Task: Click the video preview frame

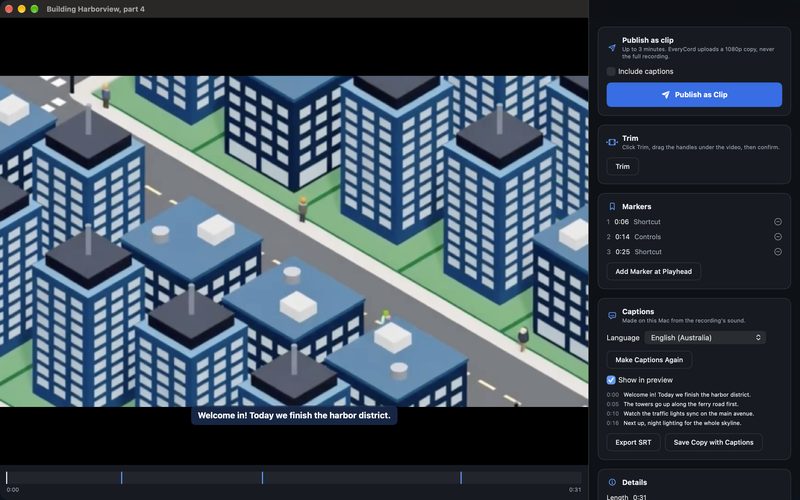Action: 294,241
